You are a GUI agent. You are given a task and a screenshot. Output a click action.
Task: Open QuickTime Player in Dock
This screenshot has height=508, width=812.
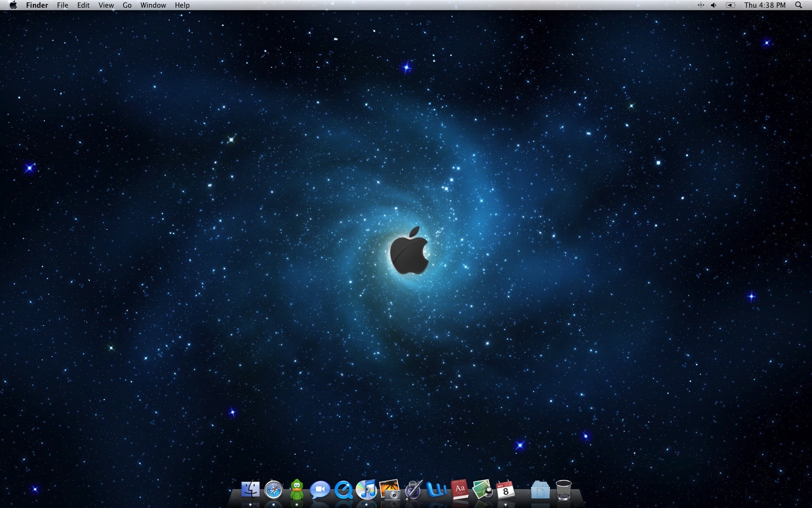(x=344, y=490)
